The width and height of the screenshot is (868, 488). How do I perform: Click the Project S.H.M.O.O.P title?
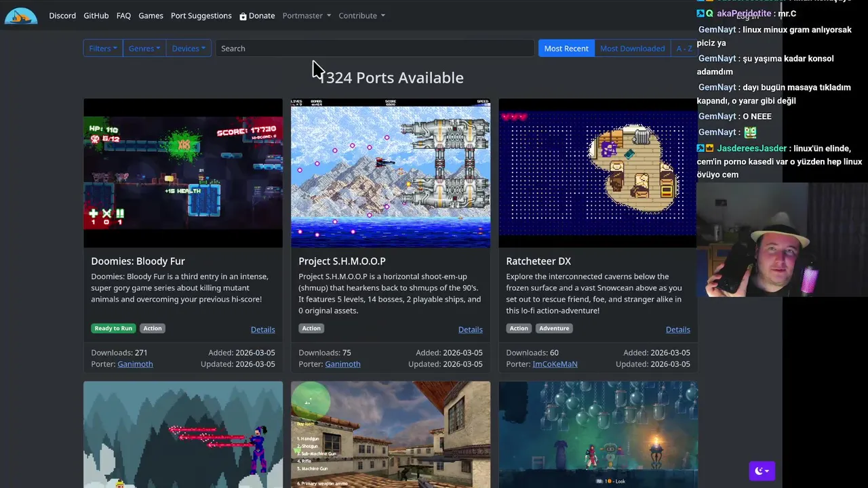click(x=342, y=261)
